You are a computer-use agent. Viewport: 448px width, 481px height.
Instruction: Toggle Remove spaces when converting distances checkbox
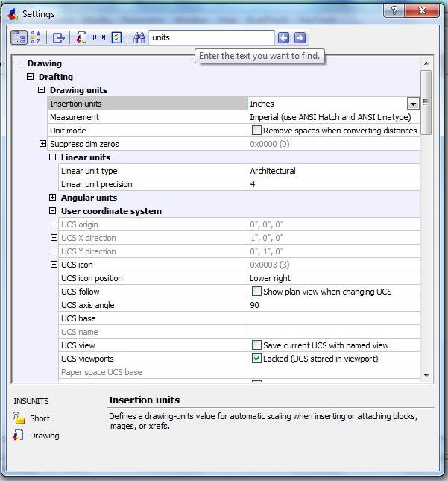click(x=256, y=131)
